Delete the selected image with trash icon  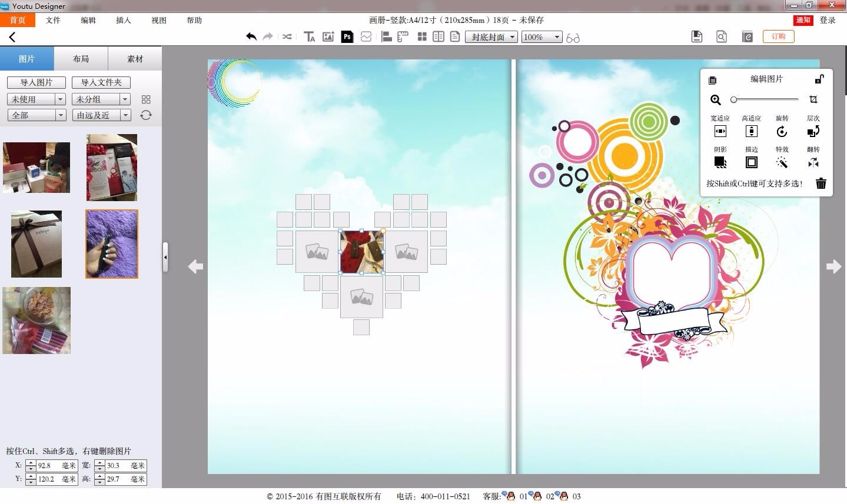(x=821, y=183)
